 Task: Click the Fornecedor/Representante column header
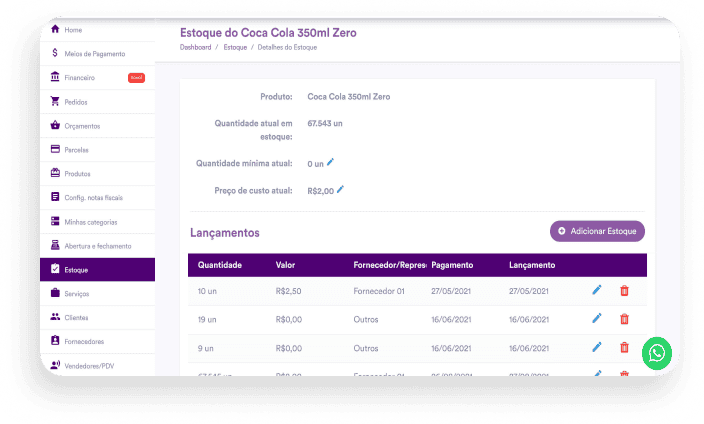(x=390, y=265)
